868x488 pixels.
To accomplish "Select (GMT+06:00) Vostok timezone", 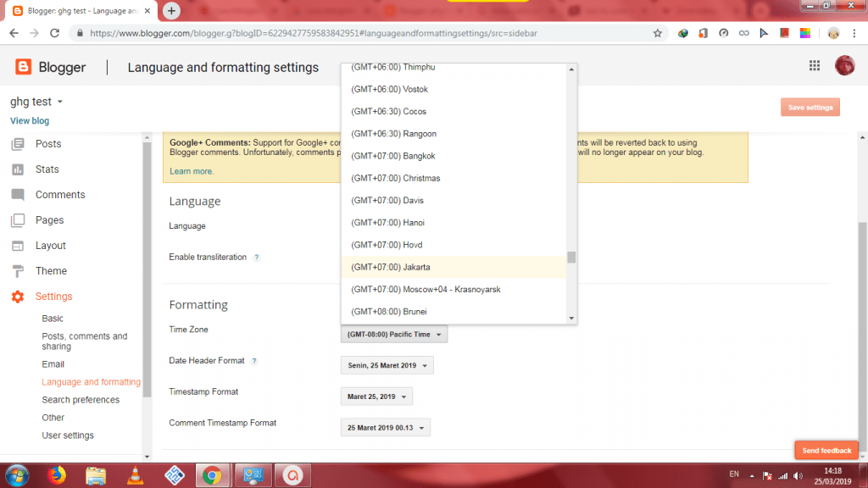I will (454, 89).
